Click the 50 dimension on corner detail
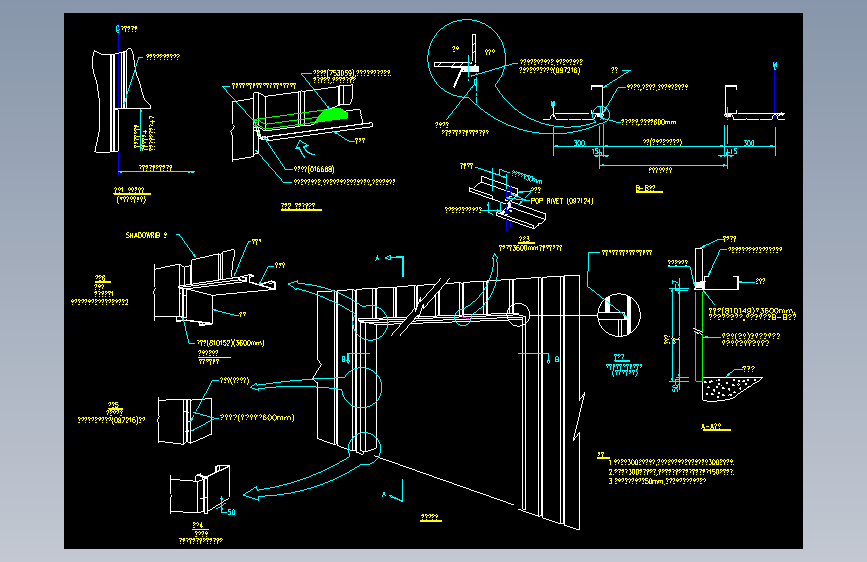Viewport: 867px width, 562px height. pyautogui.click(x=231, y=512)
